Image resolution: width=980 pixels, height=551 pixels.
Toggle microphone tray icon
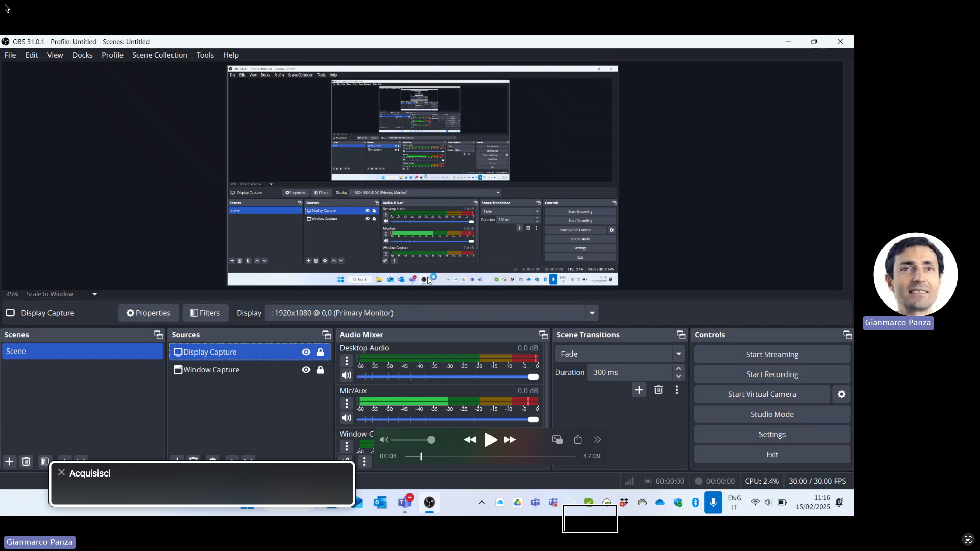[713, 503]
